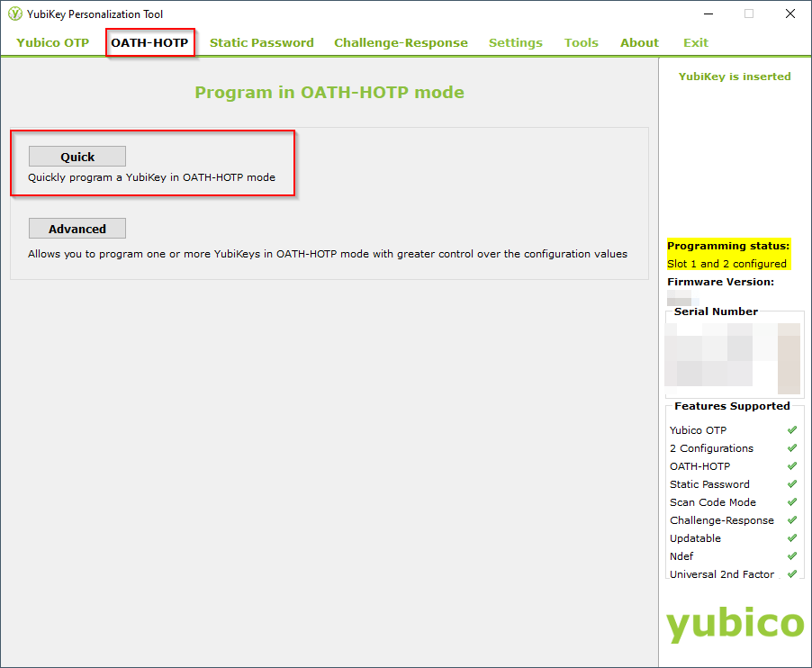This screenshot has height=668, width=812.
Task: Click the yubico logo
Action: point(735,623)
